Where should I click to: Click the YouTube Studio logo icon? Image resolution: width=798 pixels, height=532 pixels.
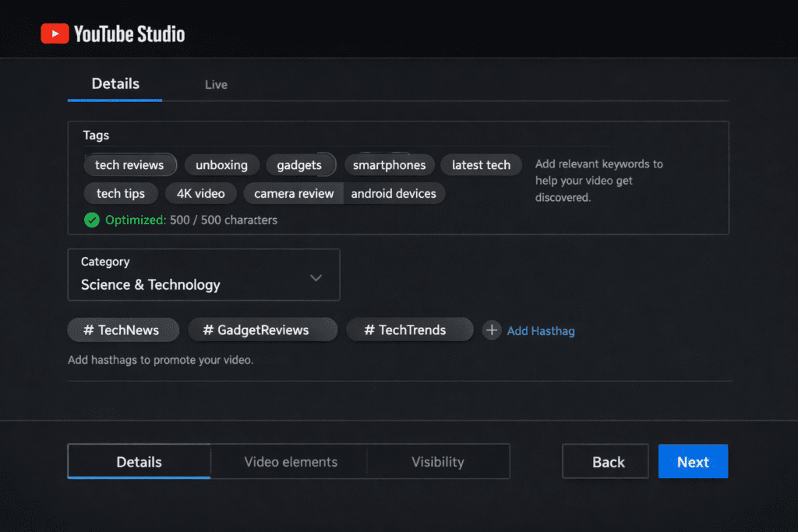pos(55,33)
